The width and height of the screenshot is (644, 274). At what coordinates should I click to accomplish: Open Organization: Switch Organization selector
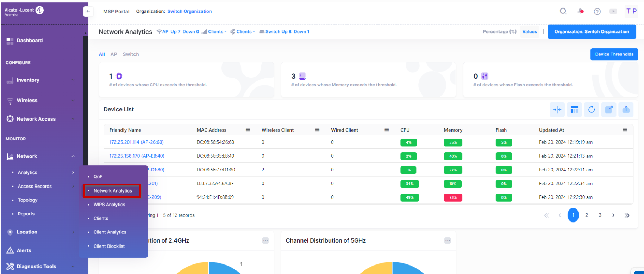(x=592, y=32)
